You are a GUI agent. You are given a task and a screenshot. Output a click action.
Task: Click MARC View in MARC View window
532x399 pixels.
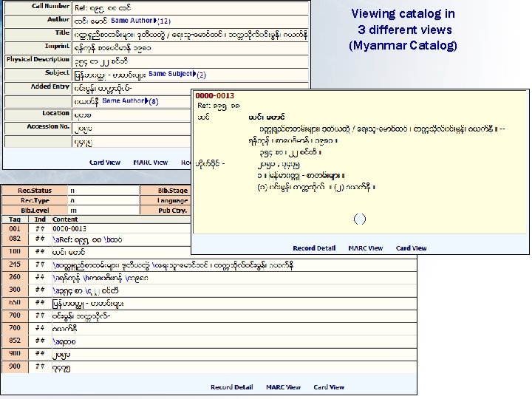click(283, 387)
